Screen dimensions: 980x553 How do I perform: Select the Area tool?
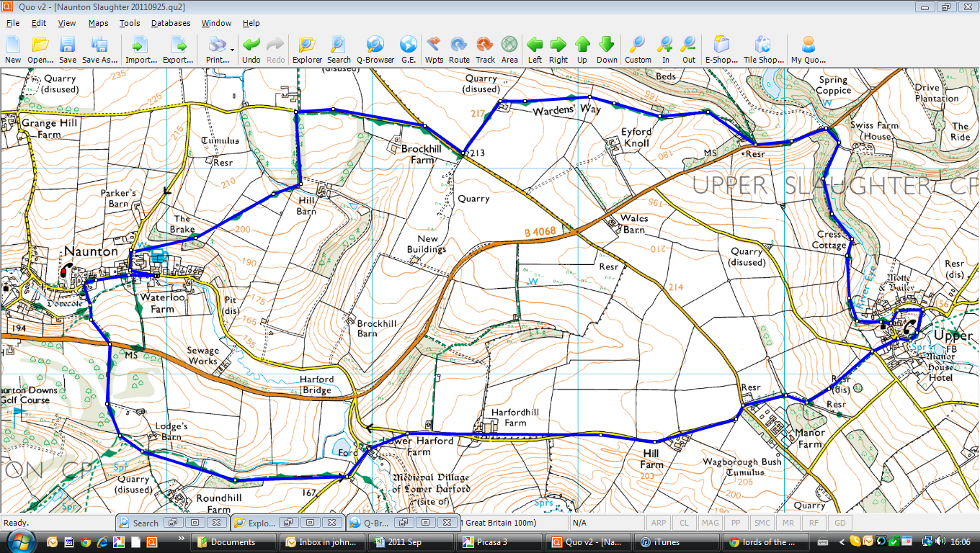[509, 49]
